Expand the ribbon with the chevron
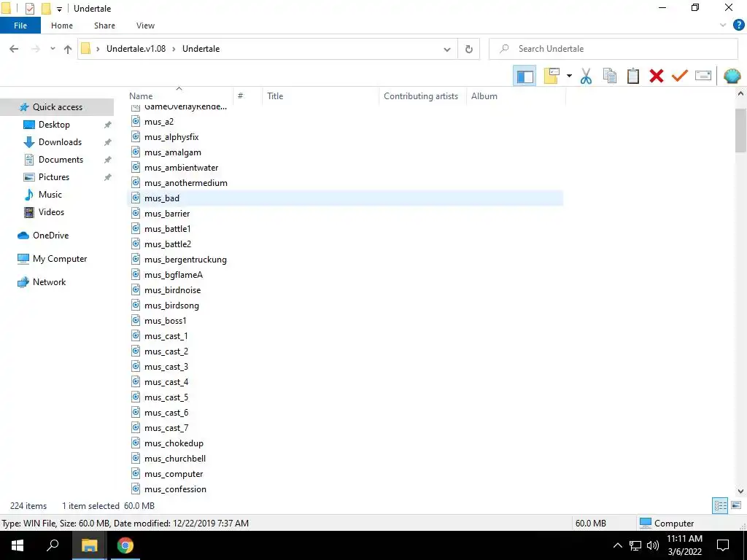Image resolution: width=747 pixels, height=560 pixels. pyautogui.click(x=723, y=26)
